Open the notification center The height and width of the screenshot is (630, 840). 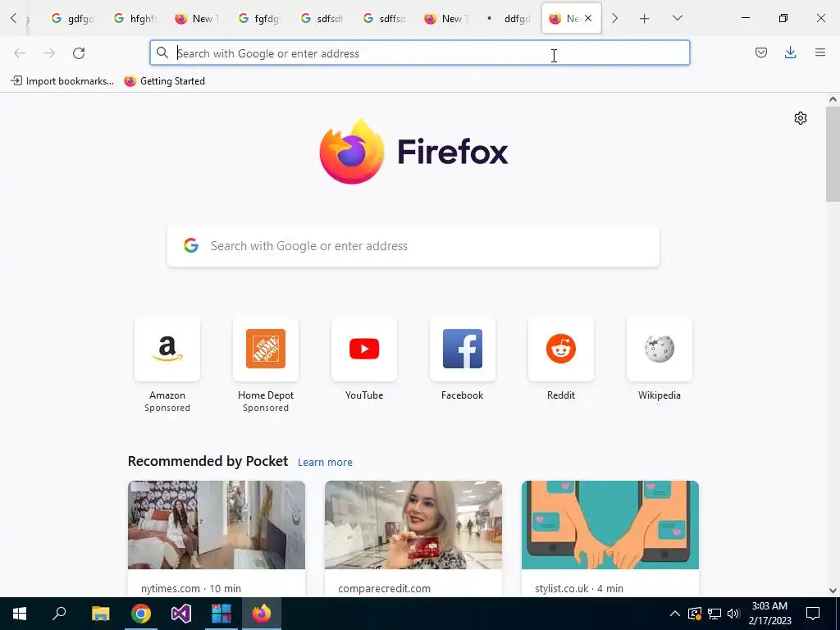[813, 614]
